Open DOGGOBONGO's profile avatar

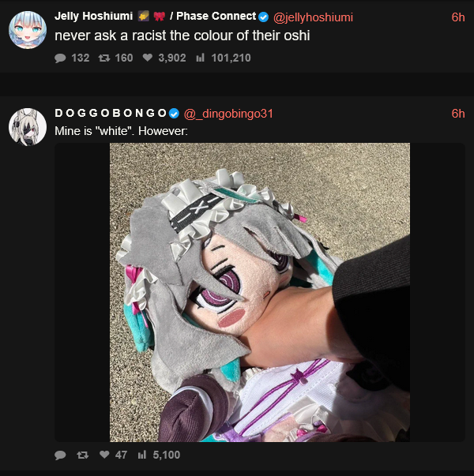click(28, 127)
